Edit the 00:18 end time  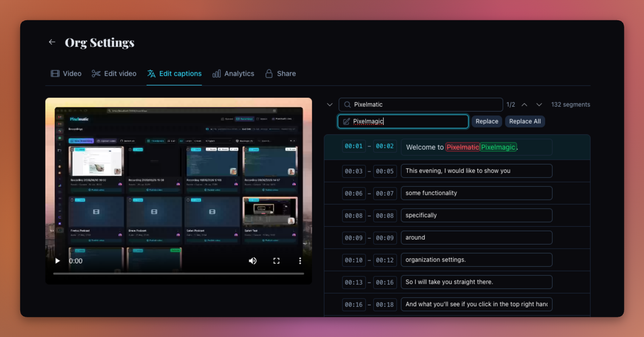[x=385, y=304]
